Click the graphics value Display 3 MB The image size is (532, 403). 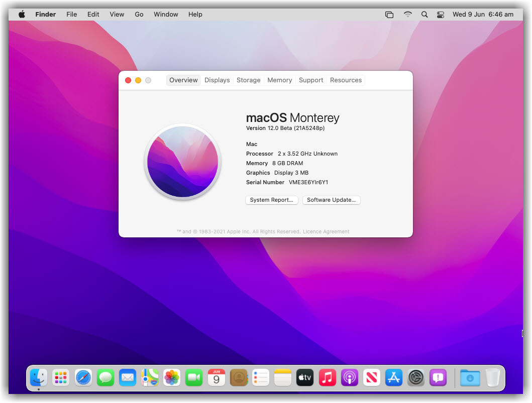click(291, 173)
